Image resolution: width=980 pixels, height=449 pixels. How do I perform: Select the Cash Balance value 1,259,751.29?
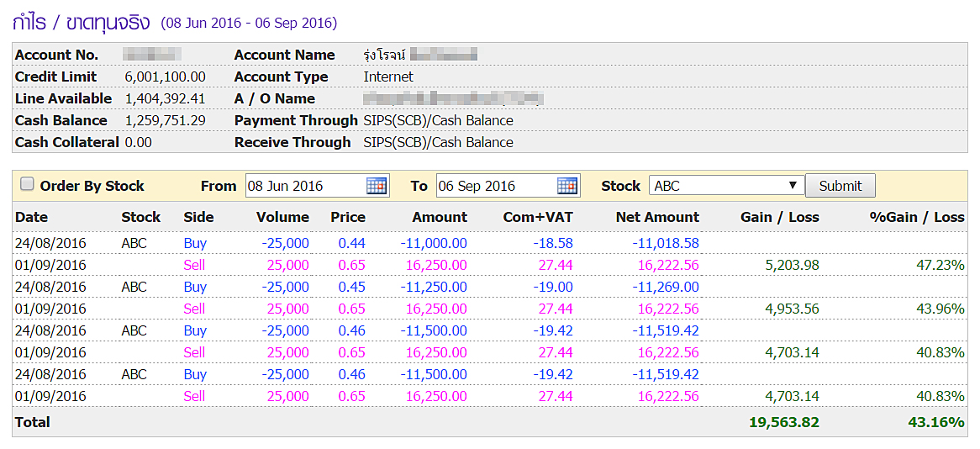click(x=165, y=120)
